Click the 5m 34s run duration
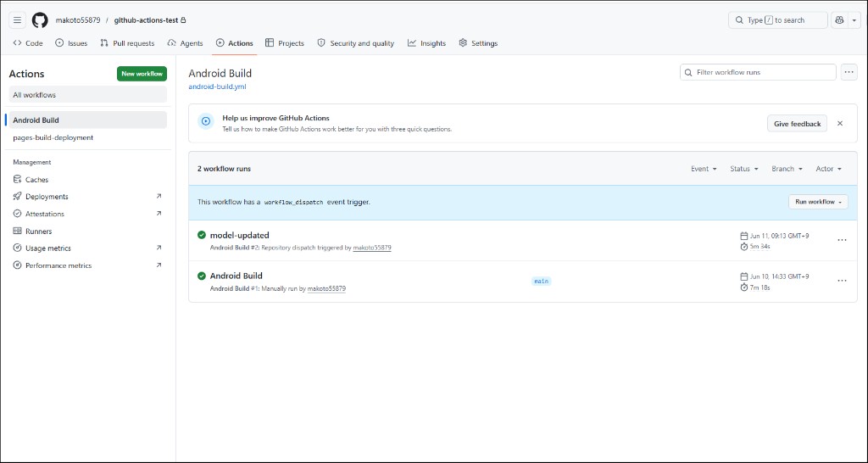The height and width of the screenshot is (463, 868). pyautogui.click(x=760, y=247)
